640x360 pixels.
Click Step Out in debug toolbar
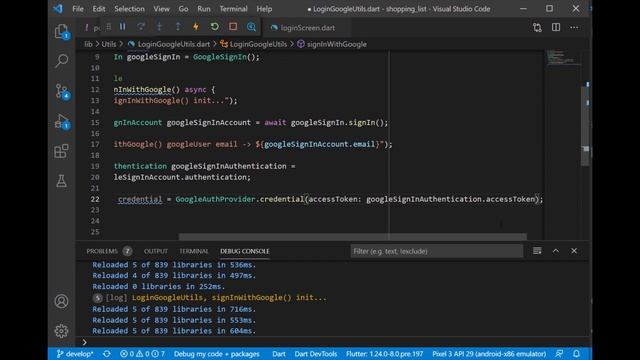tap(178, 27)
